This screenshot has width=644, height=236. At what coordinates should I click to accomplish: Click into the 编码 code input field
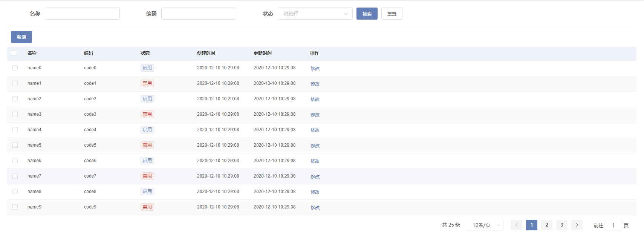coord(199,14)
